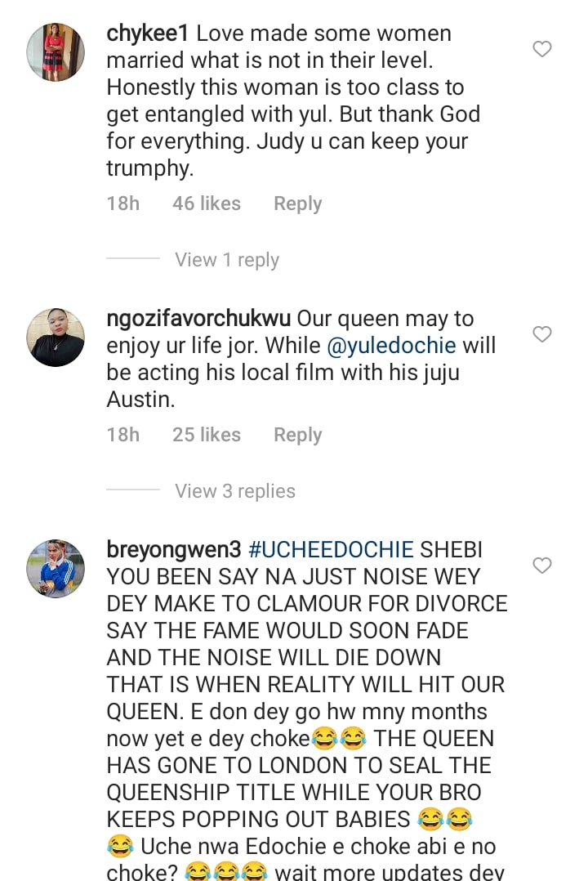Screen dimensions: 588x881
Task: Tap the ngozifavorchukwu username
Action: coord(198,318)
